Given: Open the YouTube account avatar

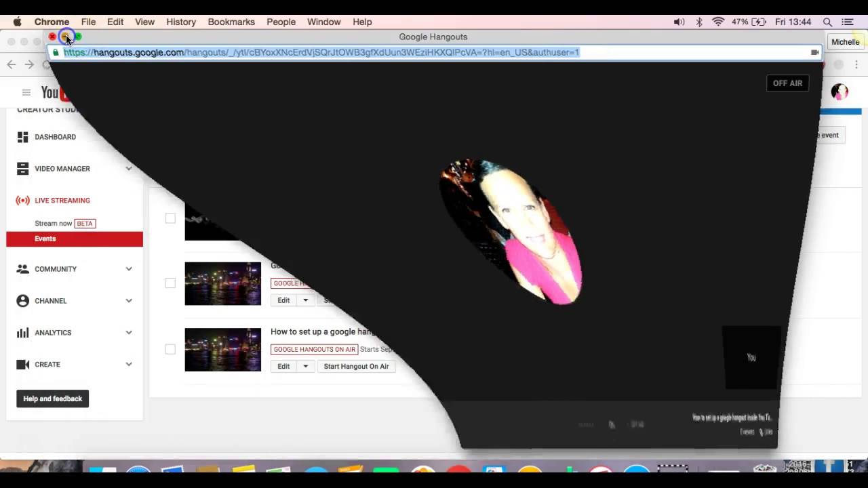Looking at the screenshot, I should point(840,92).
